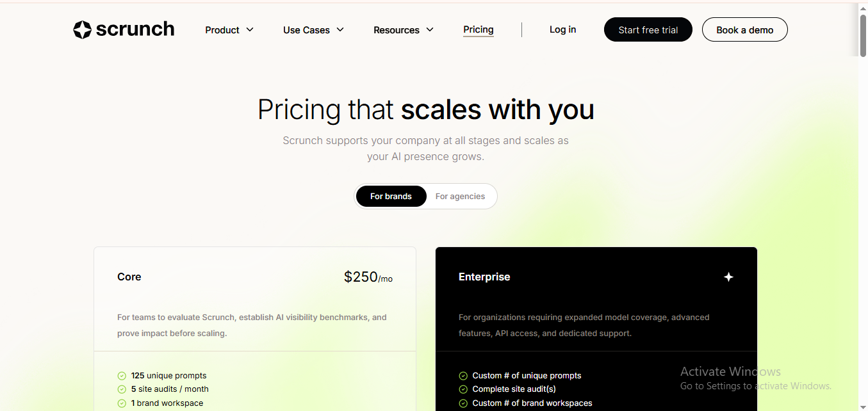Expand the Use Cases dropdown menu
The width and height of the screenshot is (868, 411).
tap(313, 29)
